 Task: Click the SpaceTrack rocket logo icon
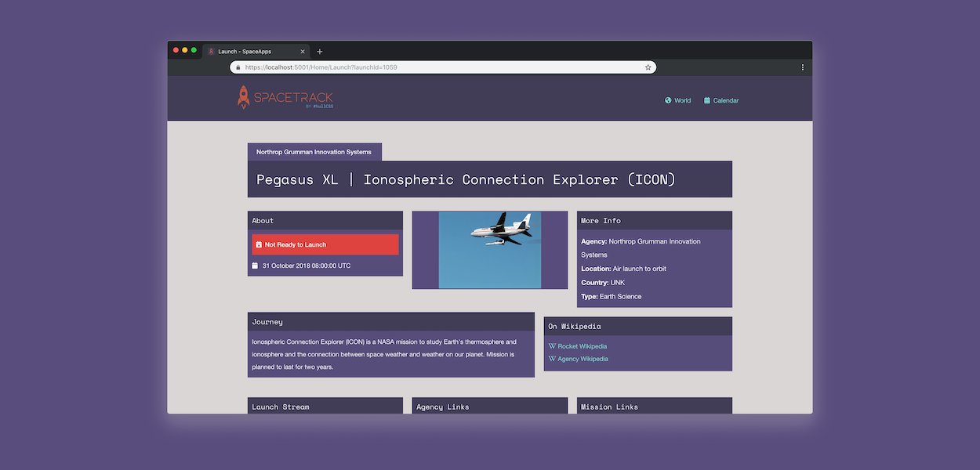coord(244,97)
